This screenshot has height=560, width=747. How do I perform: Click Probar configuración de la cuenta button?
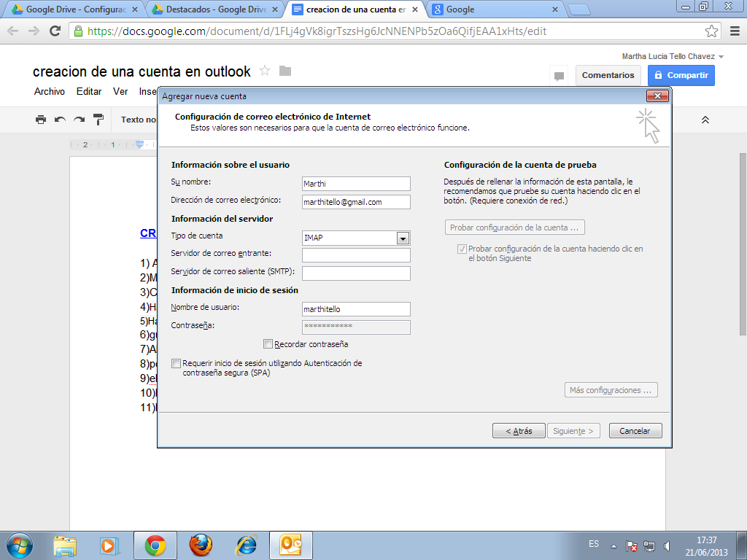click(x=514, y=227)
